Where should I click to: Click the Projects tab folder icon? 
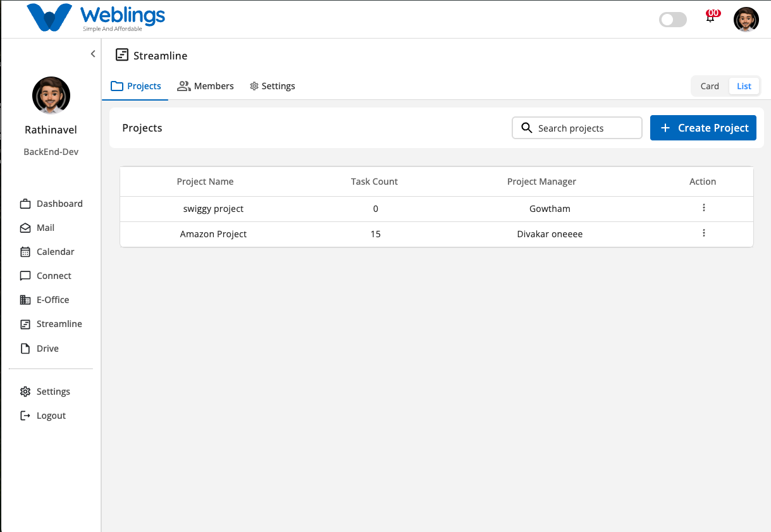(x=117, y=86)
